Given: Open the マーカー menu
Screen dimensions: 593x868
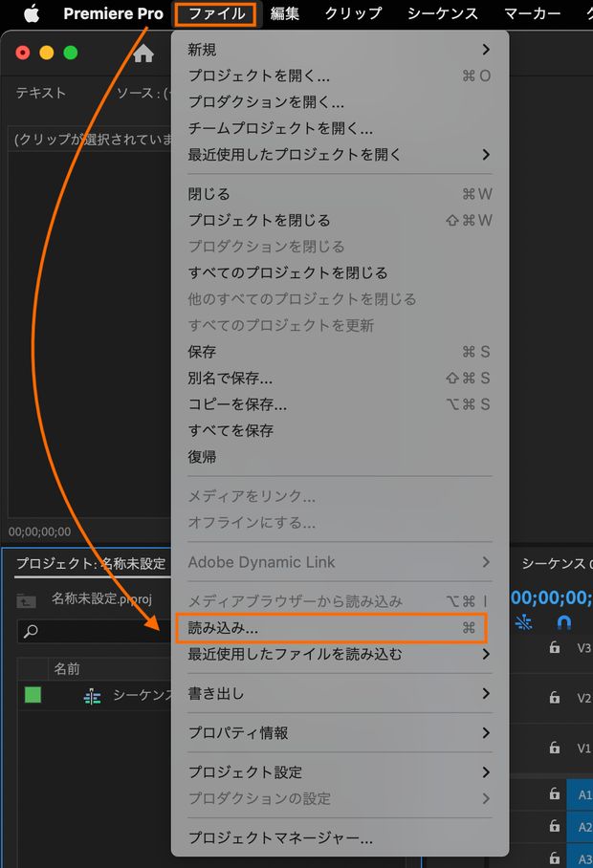Looking at the screenshot, I should tap(532, 13).
